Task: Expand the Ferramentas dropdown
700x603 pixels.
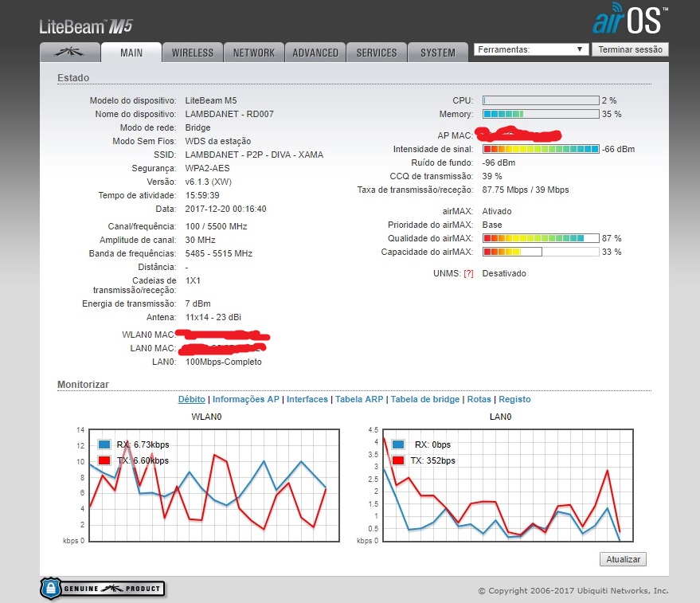Action: (531, 49)
